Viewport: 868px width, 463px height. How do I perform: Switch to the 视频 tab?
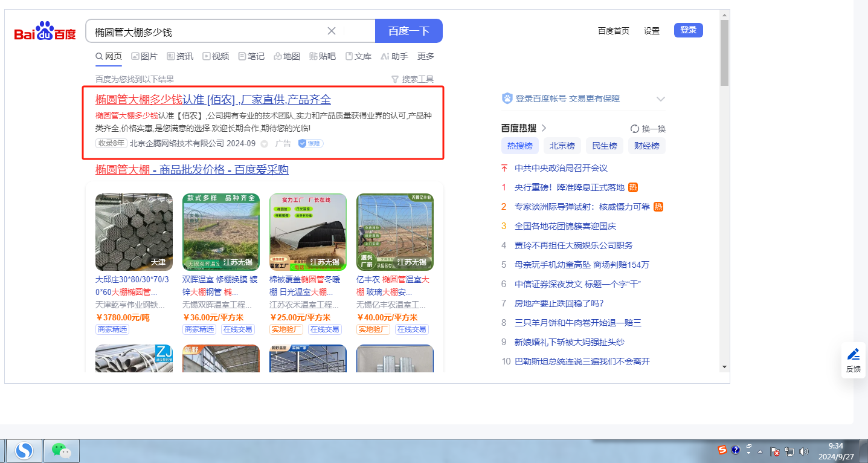click(216, 56)
